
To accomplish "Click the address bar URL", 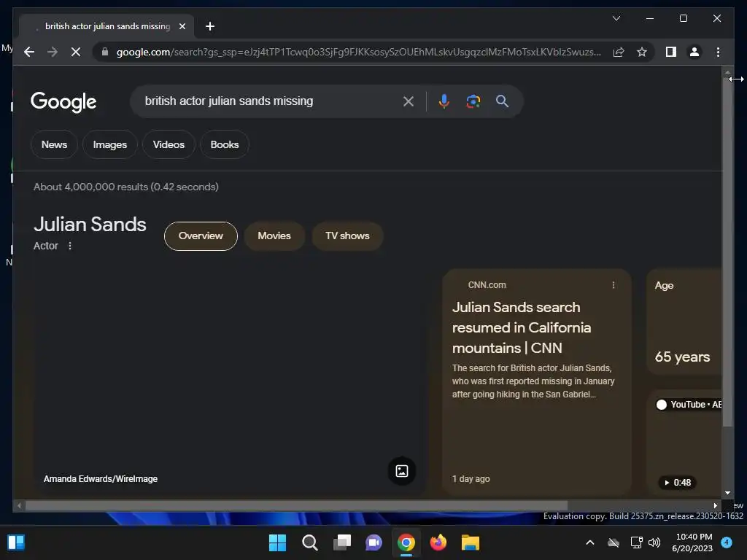I will point(358,52).
